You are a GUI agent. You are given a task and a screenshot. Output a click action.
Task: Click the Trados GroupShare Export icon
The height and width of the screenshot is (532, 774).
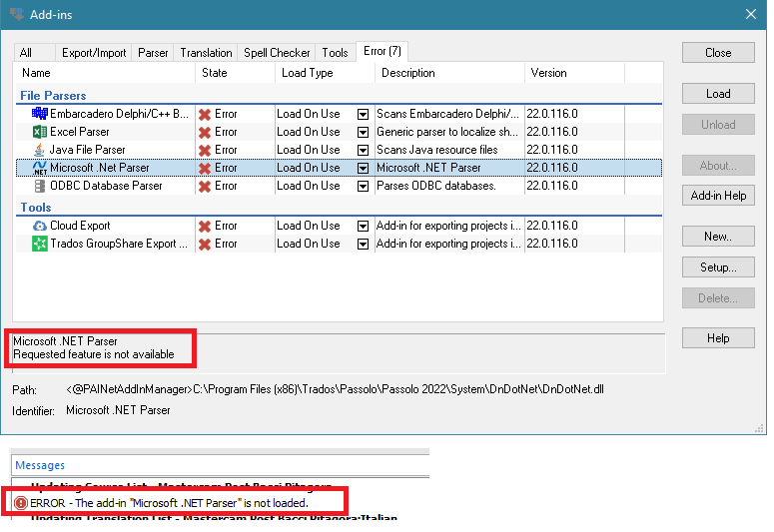pos(40,244)
